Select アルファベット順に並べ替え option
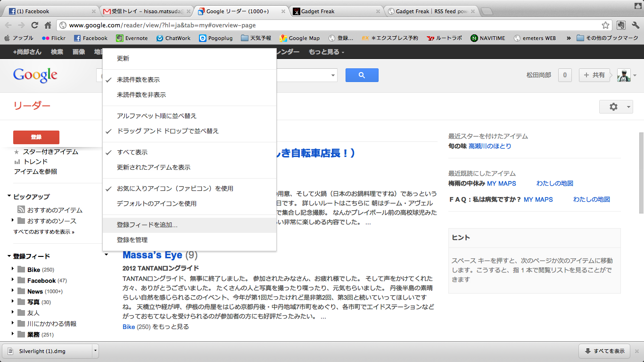The width and height of the screenshot is (644, 362). (190, 116)
